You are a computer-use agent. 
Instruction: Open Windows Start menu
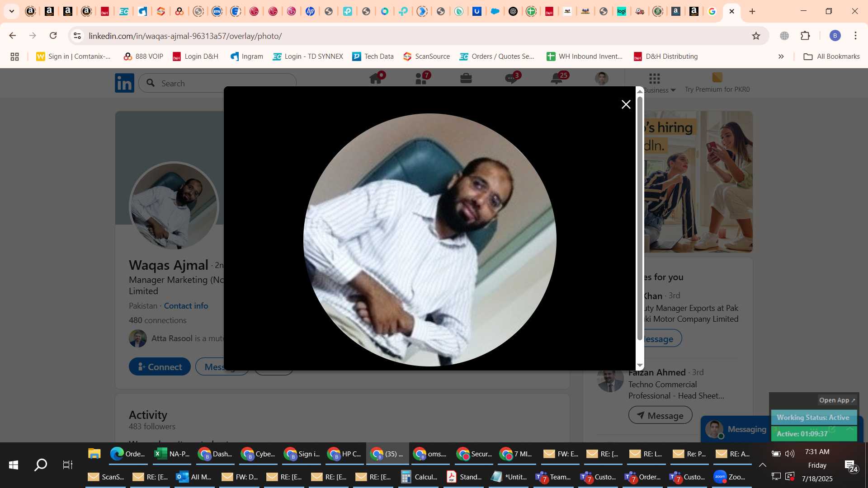(14, 465)
